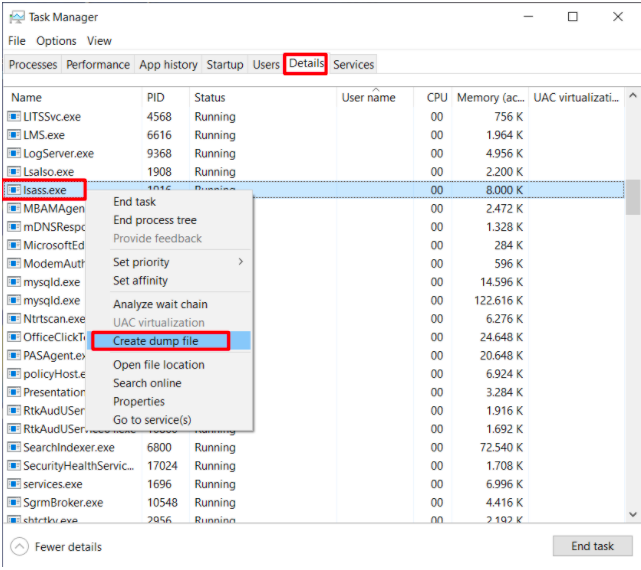This screenshot has width=641, height=570.
Task: Click the Task Manager title bar icon
Action: click(15, 17)
